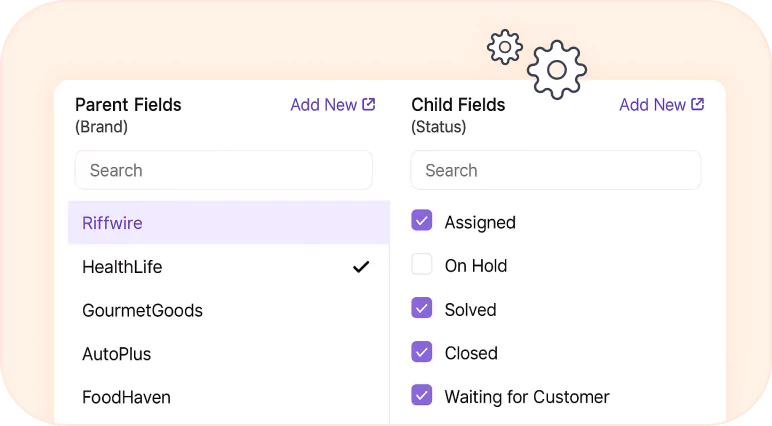
Task: Select AutoPlus brand entry
Action: point(228,354)
